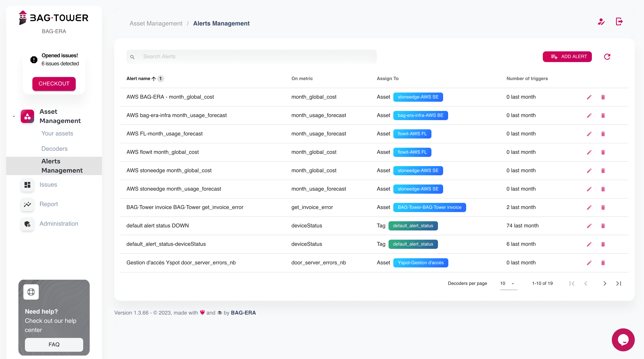Image resolution: width=644 pixels, height=359 pixels.
Task: Click the logout icon in header
Action: click(619, 22)
